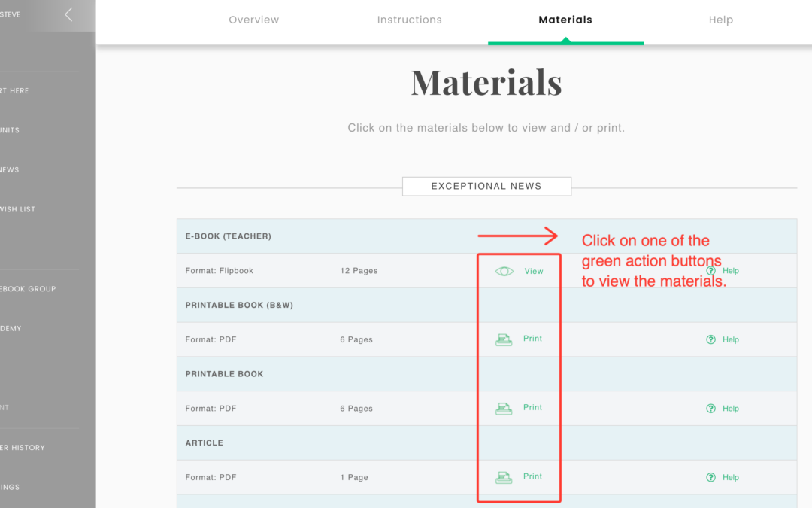Viewport: 812px width, 508px height.
Task: Select the Materials tab
Action: (x=565, y=20)
